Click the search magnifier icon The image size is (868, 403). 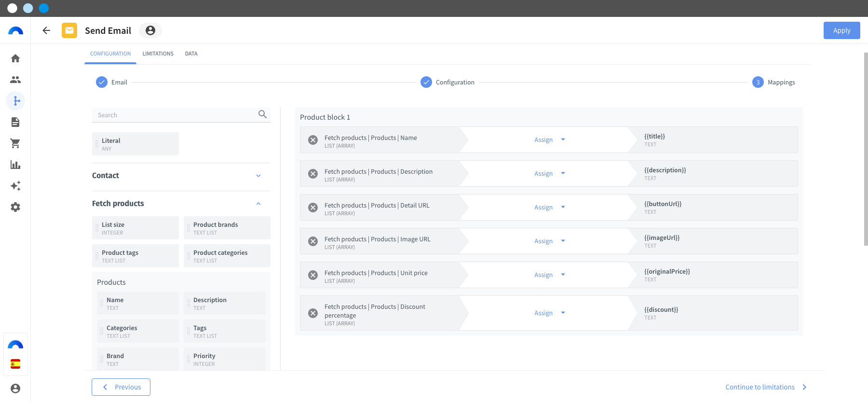262,114
